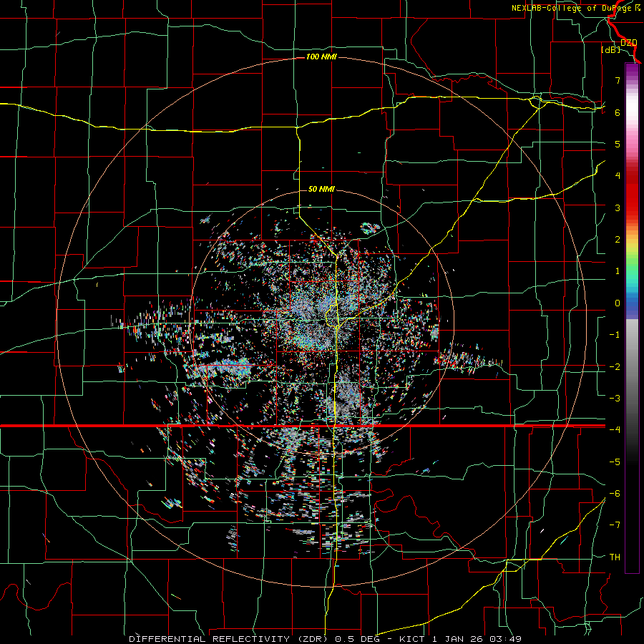Click the "6" value on the dB scale
This screenshot has width=644, height=644.
click(618, 112)
